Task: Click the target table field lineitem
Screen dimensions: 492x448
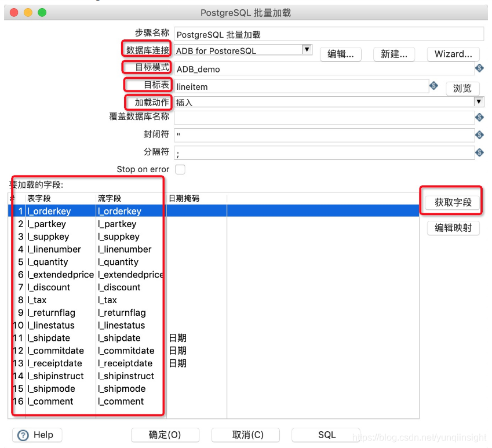Action: [301, 86]
